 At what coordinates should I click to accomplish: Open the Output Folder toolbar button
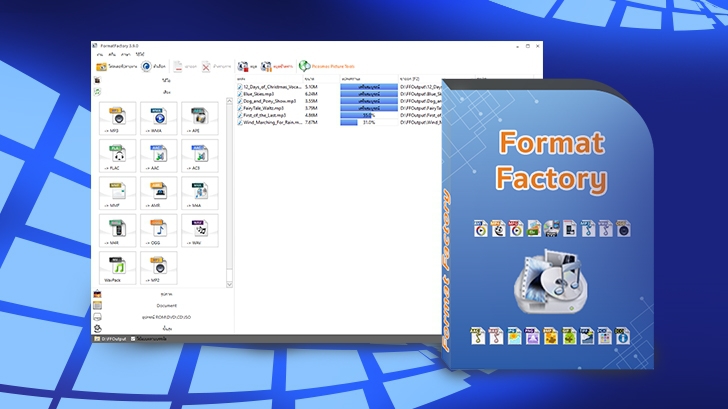(x=117, y=67)
